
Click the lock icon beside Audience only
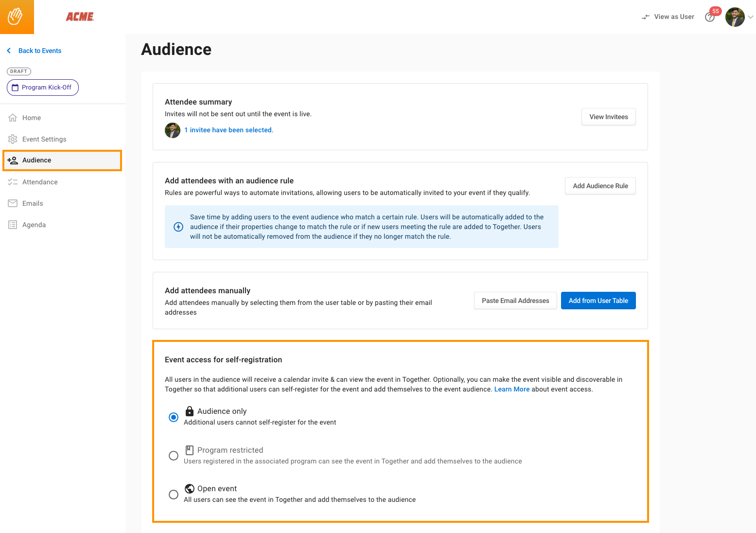pyautogui.click(x=190, y=411)
